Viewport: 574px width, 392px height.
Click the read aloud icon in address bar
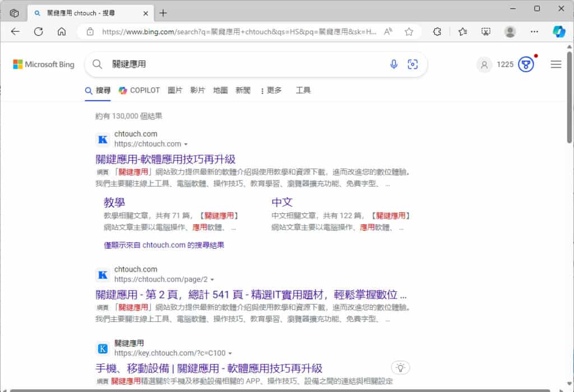pyautogui.click(x=388, y=32)
